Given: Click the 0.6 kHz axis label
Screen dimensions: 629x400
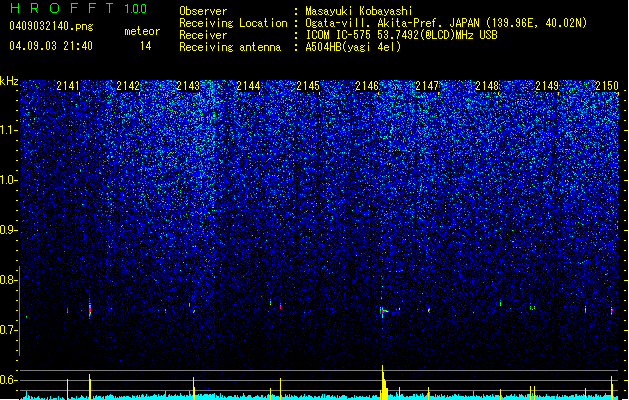Looking at the screenshot, I should (8, 380).
